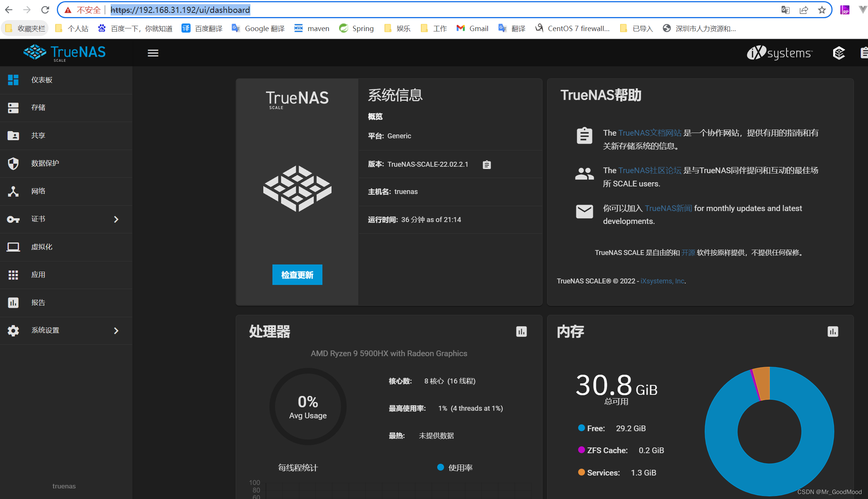This screenshot has height=499, width=868.
Task: Open the 仪表板 dashboard icon in sidebar
Action: click(13, 80)
